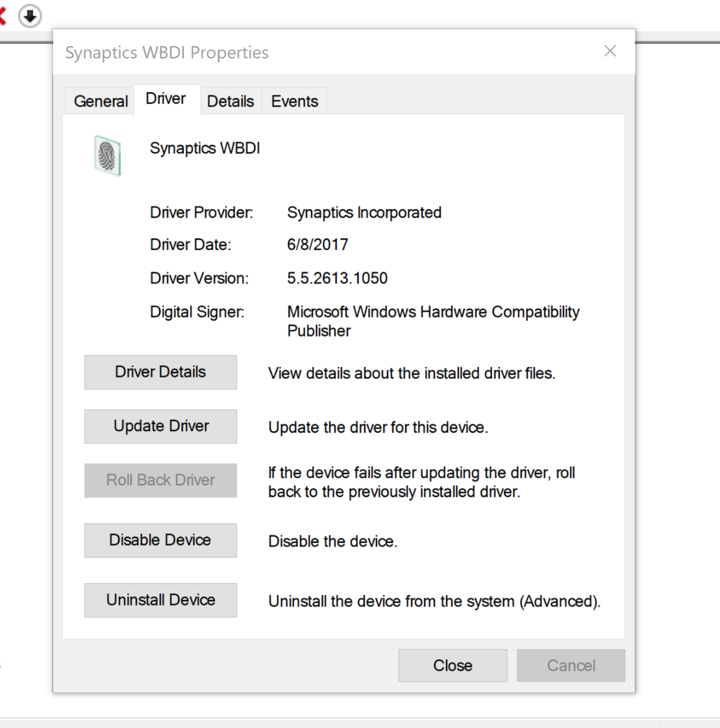Click the Roll Back Driver button
Screen dimensions: 720x728
[160, 480]
